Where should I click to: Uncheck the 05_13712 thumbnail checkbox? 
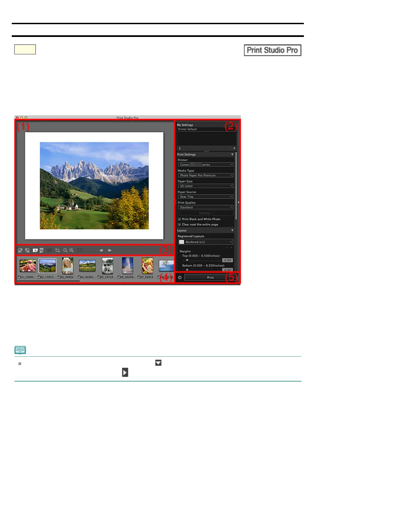point(99,277)
